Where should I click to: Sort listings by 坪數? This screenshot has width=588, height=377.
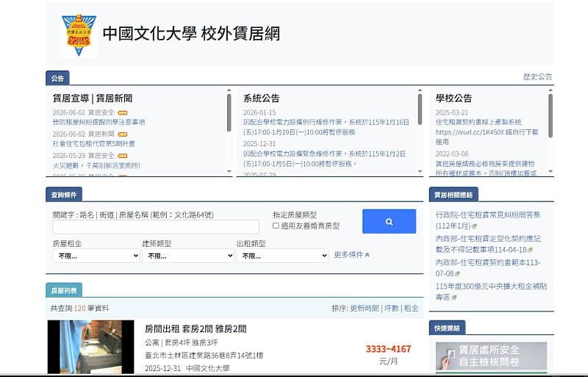coord(392,309)
